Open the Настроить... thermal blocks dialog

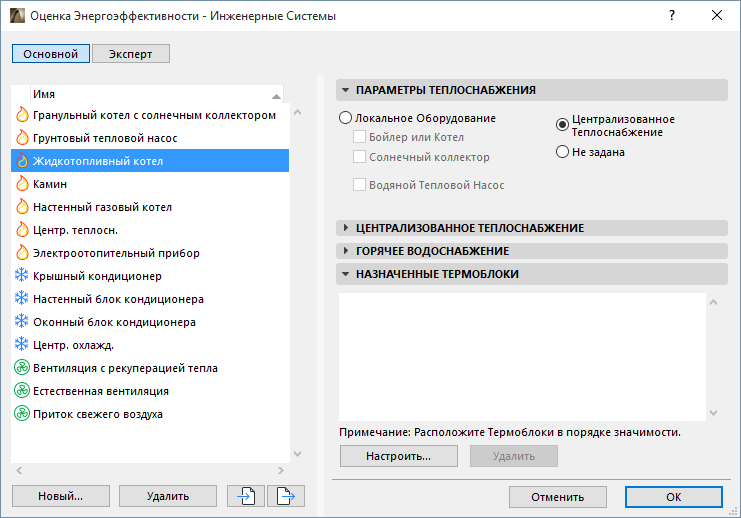[x=398, y=456]
